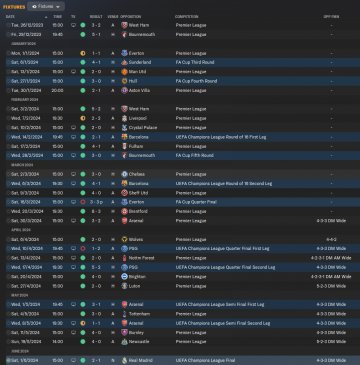Select row marker beside Sat, 1/6/2024
The width and height of the screenshot is (360, 365).
(x=8, y=360)
